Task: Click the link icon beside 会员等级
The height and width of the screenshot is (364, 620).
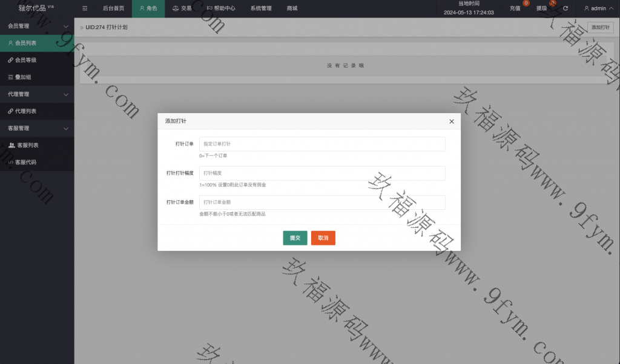Action: [10, 60]
